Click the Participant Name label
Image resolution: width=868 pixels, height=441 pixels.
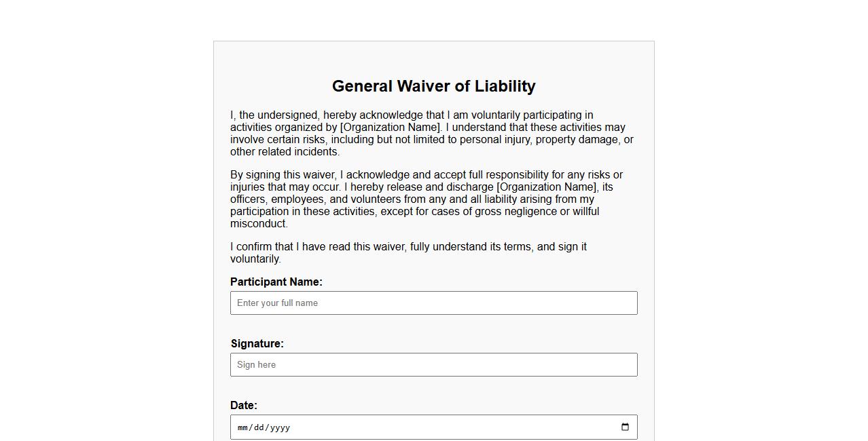point(276,282)
